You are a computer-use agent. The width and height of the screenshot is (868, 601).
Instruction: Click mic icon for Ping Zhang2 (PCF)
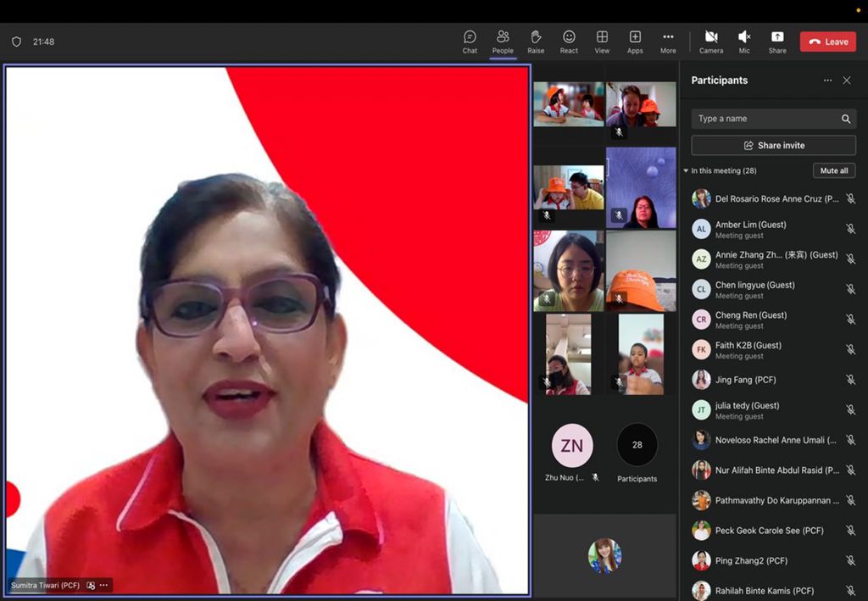click(851, 560)
